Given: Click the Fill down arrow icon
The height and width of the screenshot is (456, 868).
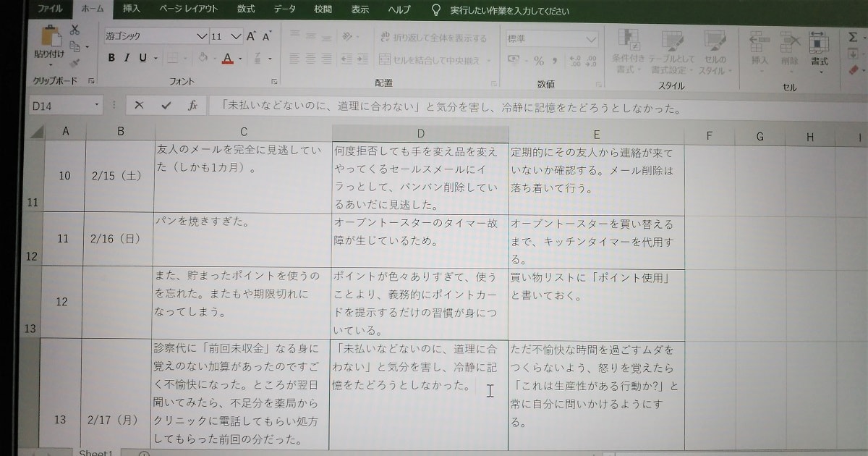Looking at the screenshot, I should pyautogui.click(x=852, y=54).
